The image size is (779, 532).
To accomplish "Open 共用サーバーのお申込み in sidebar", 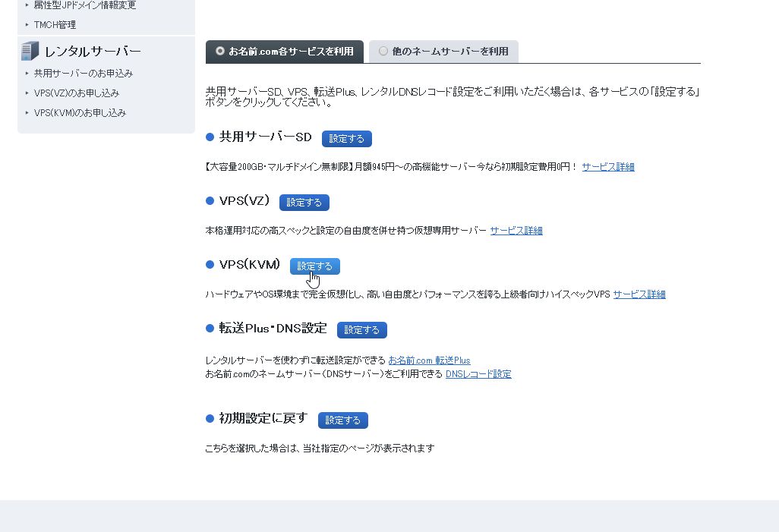I will click(x=84, y=74).
